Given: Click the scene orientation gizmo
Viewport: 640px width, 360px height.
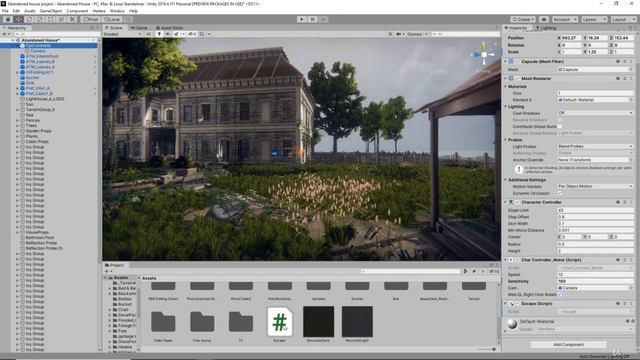Looking at the screenshot, I should coord(484,54).
